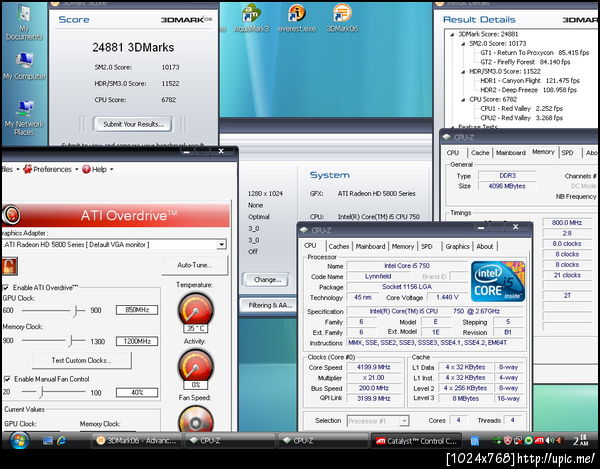Click the GPU Clock slider handle

coord(76,311)
